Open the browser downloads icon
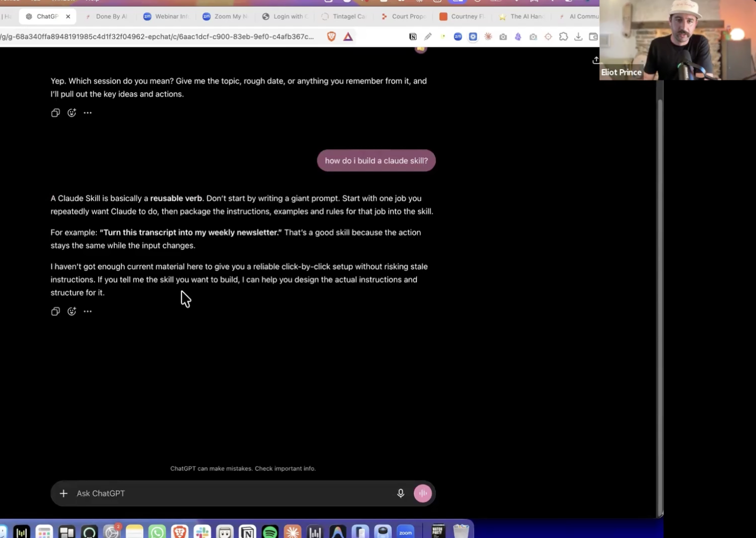 tap(578, 37)
